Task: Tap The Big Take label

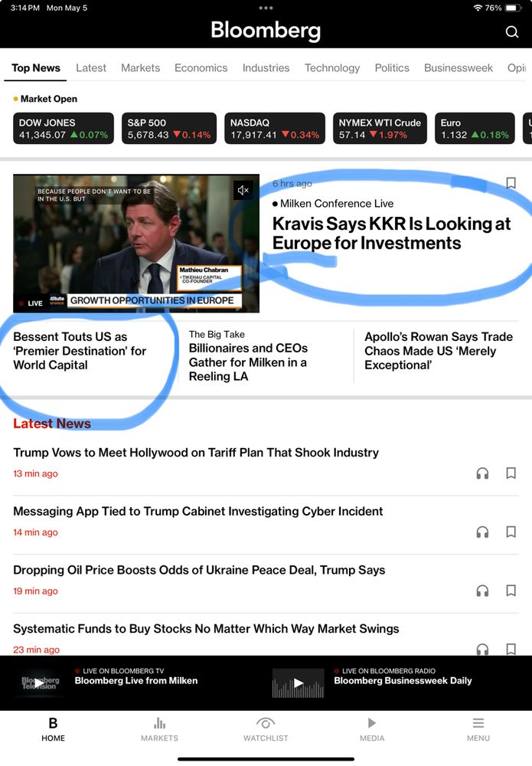Action: tap(217, 334)
